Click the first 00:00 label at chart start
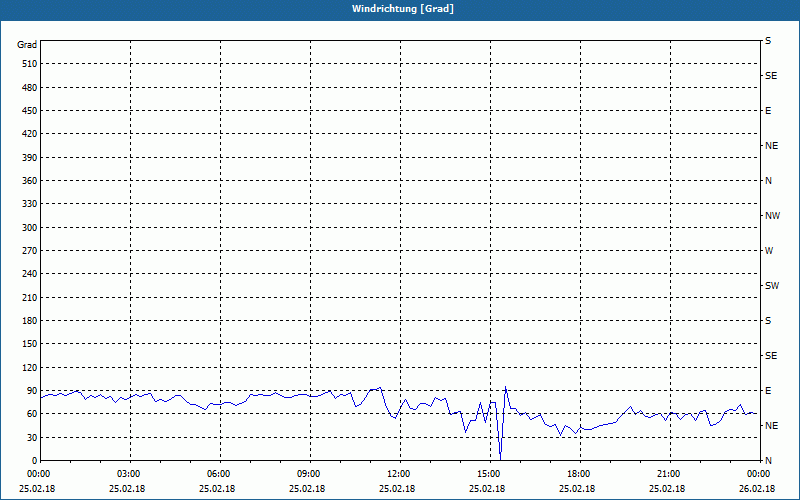Viewport: 800px width, 500px height. pyautogui.click(x=39, y=473)
